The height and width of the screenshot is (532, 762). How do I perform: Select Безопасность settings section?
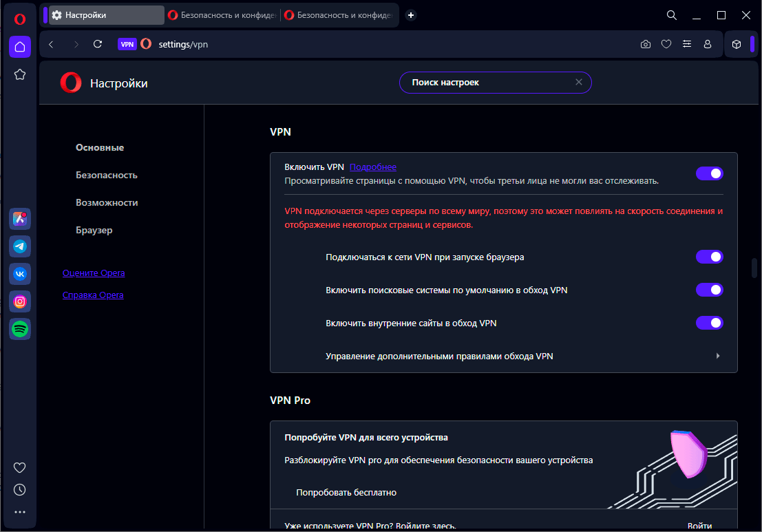pyautogui.click(x=107, y=175)
